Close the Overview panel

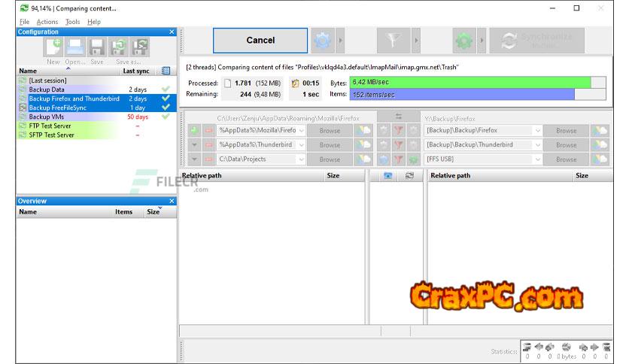click(172, 202)
